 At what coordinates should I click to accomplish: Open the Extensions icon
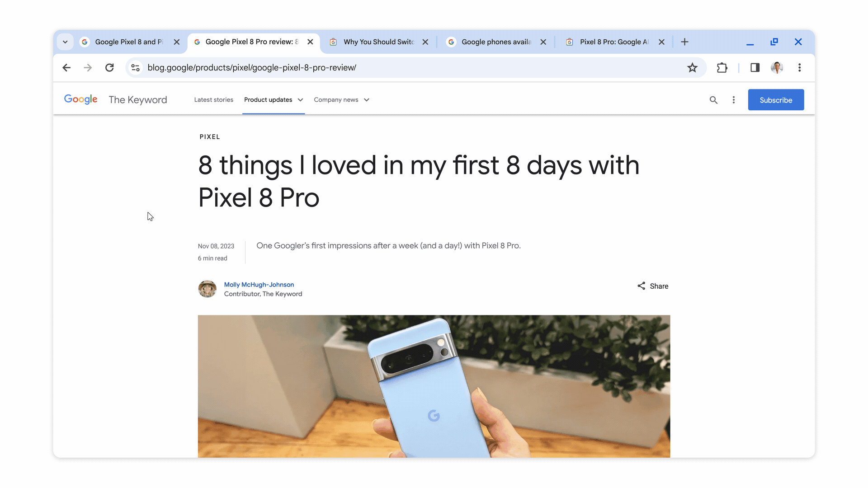[x=722, y=67]
